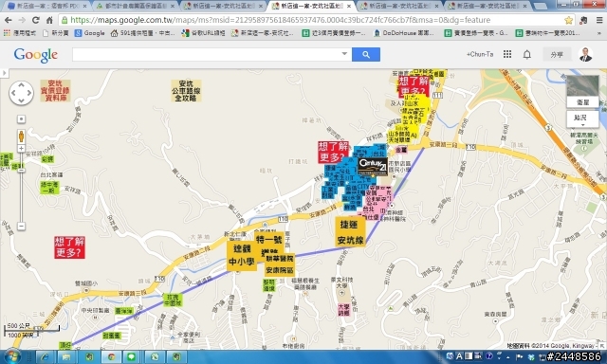Click the +Chun-Ta profile link
The width and height of the screenshot is (607, 364).
pyautogui.click(x=480, y=55)
